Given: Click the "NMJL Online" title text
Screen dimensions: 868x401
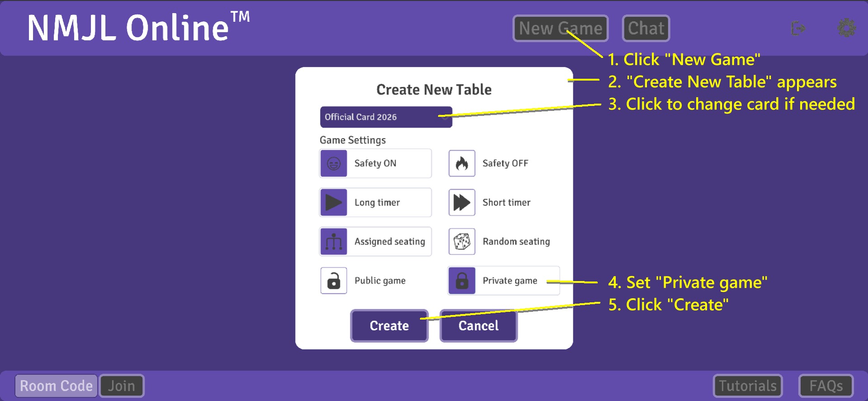Looking at the screenshot, I should click(138, 27).
